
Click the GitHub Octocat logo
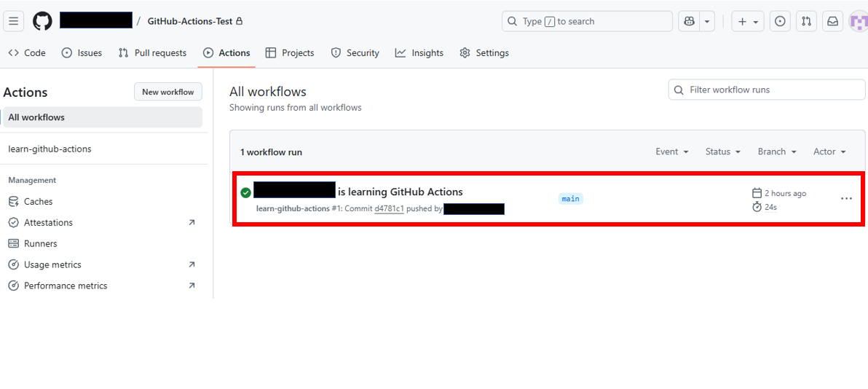click(x=42, y=21)
